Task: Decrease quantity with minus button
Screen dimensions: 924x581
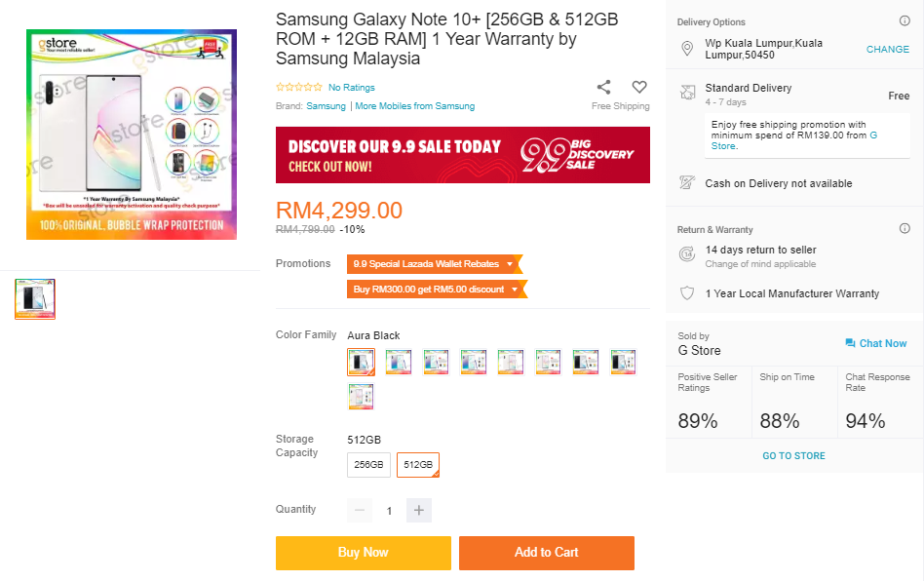Action: [361, 510]
